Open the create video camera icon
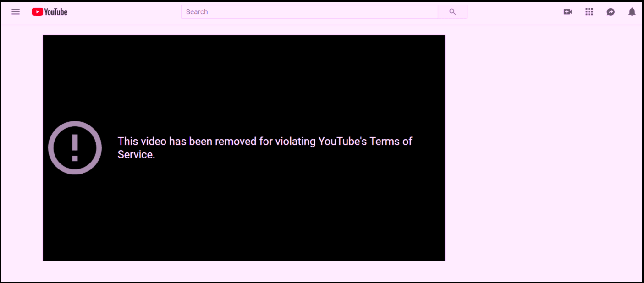This screenshot has height=283, width=644. click(567, 12)
